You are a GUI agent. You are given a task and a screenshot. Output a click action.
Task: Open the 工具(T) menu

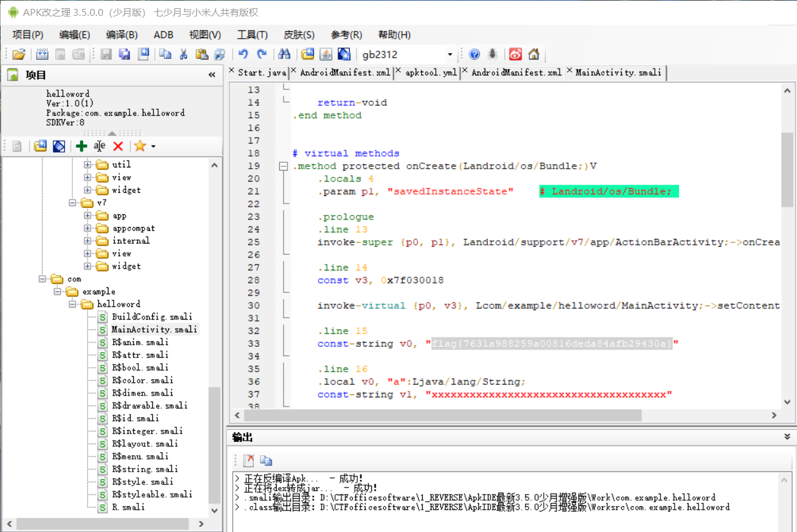click(x=252, y=35)
